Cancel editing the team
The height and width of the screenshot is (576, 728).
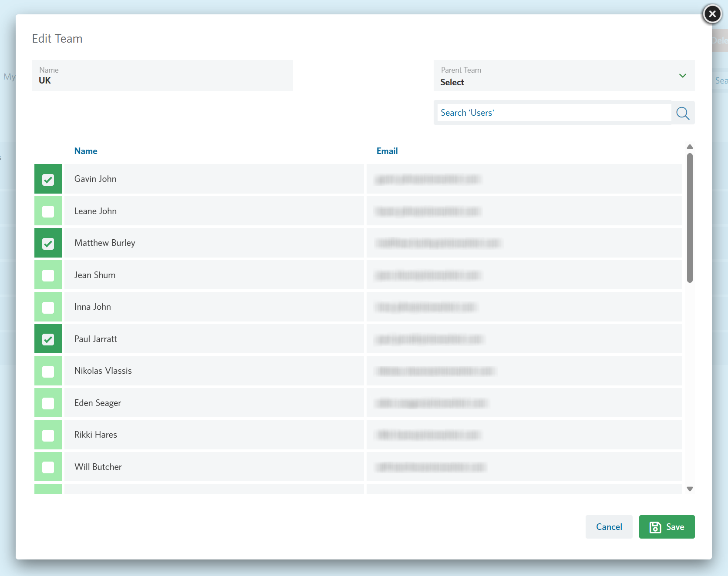609,527
